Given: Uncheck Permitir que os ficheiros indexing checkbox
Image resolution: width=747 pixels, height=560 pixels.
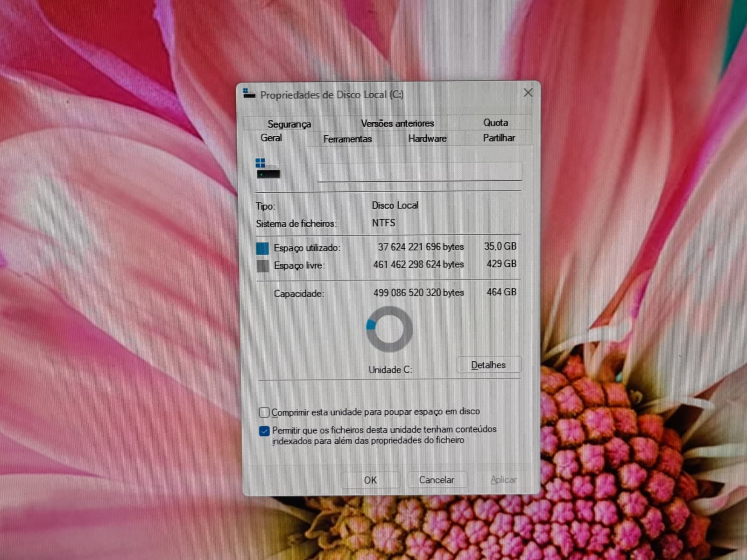Looking at the screenshot, I should pyautogui.click(x=264, y=431).
